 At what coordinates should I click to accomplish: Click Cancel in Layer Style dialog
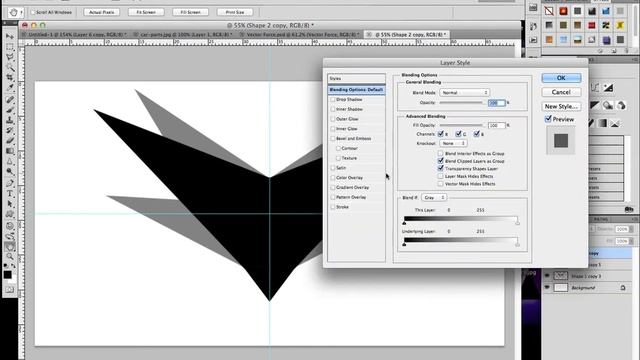(x=561, y=92)
